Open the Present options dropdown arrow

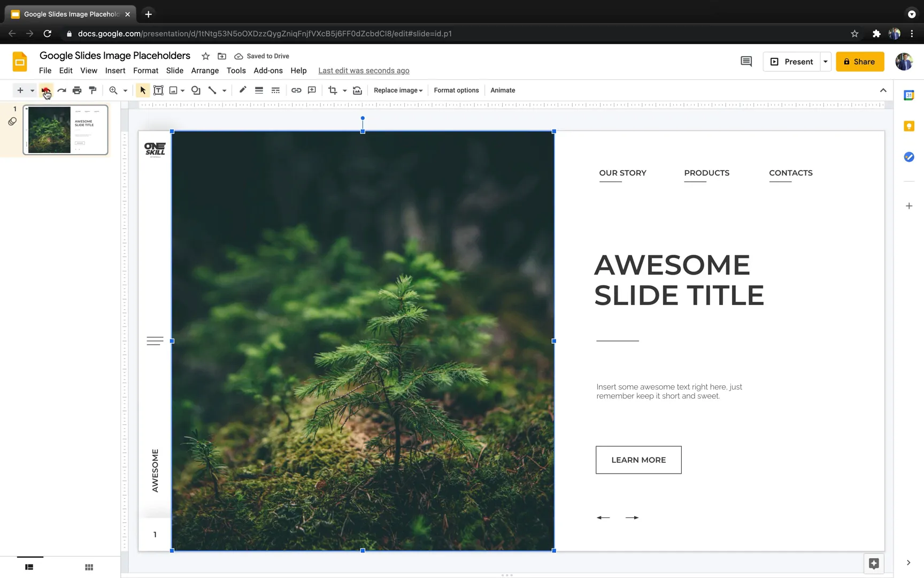826,62
